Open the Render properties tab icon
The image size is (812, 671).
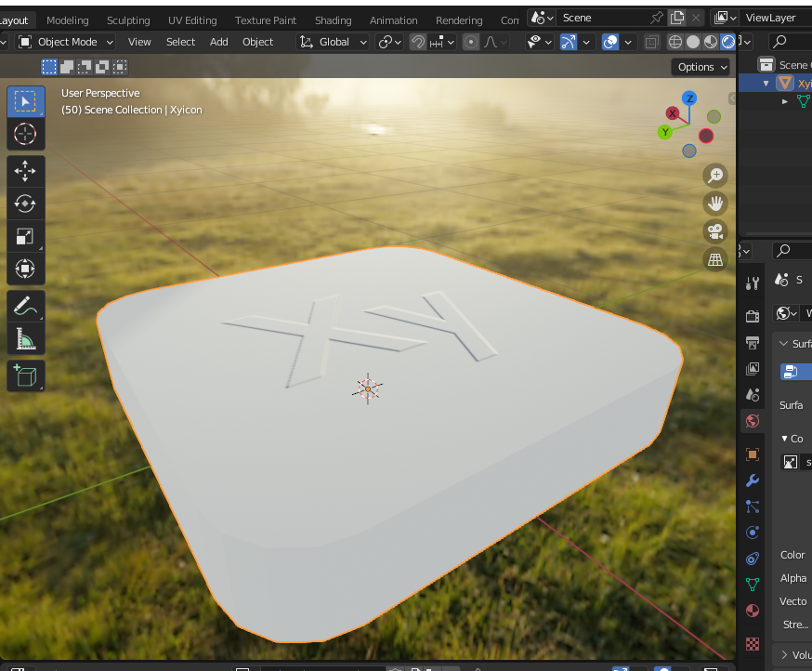tap(753, 316)
